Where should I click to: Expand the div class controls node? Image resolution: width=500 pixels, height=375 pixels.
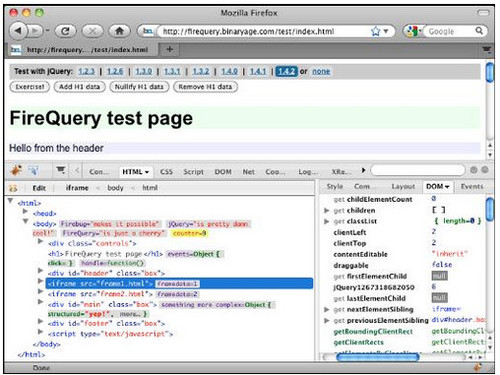(40, 241)
